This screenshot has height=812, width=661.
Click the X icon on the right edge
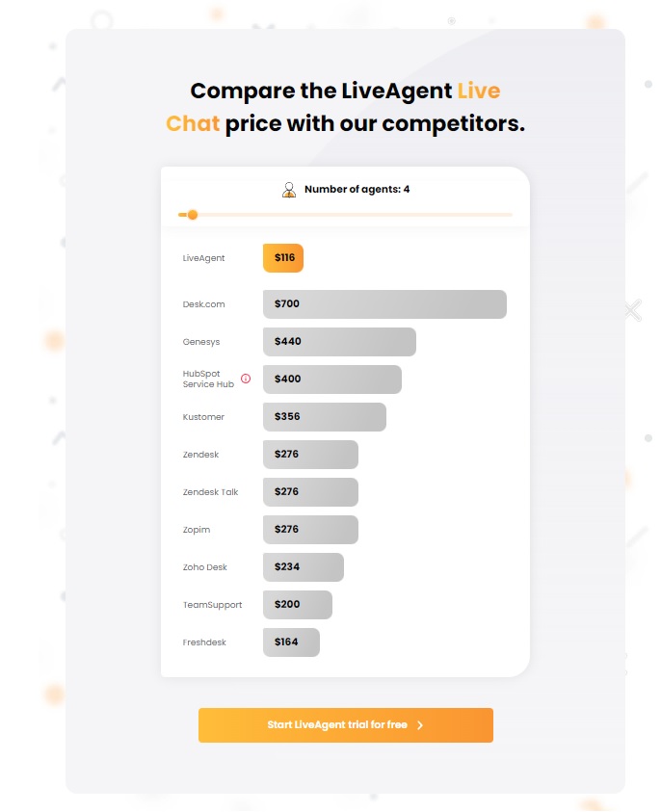[x=631, y=310]
